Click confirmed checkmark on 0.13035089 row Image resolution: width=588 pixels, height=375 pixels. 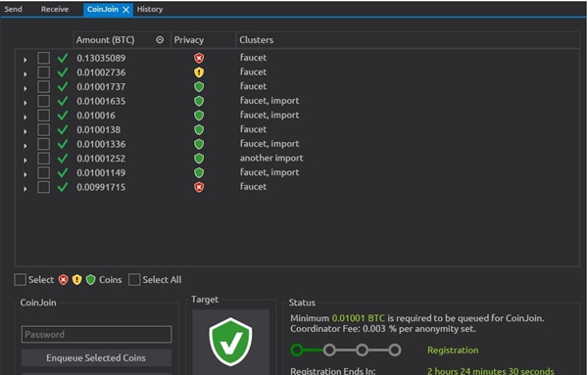[63, 58]
